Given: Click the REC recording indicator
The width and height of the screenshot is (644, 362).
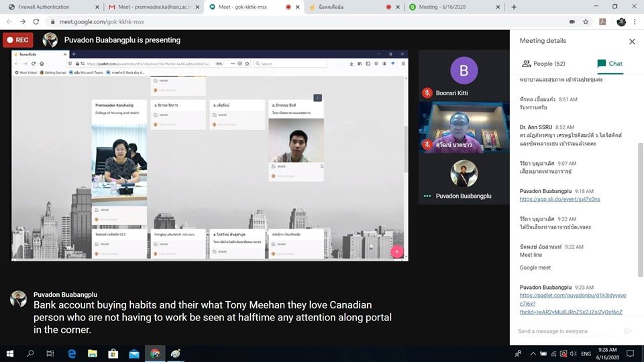Looking at the screenshot, I should 17,40.
